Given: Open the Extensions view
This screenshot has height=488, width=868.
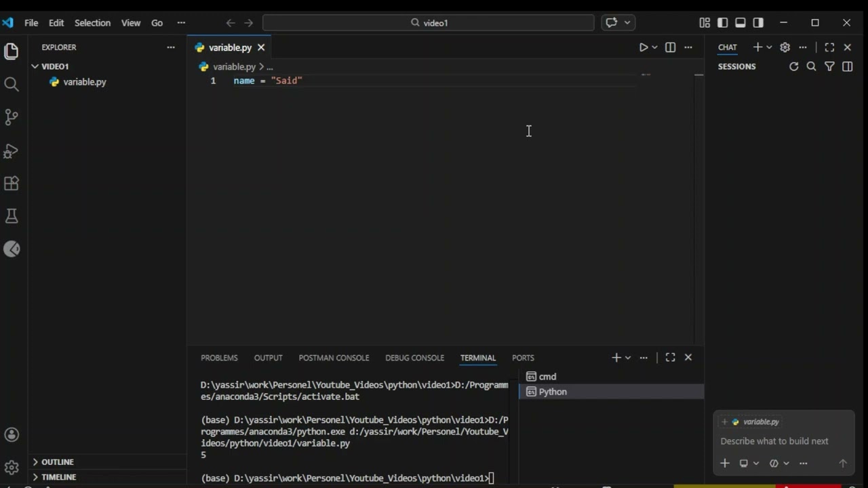Looking at the screenshot, I should click(x=12, y=183).
